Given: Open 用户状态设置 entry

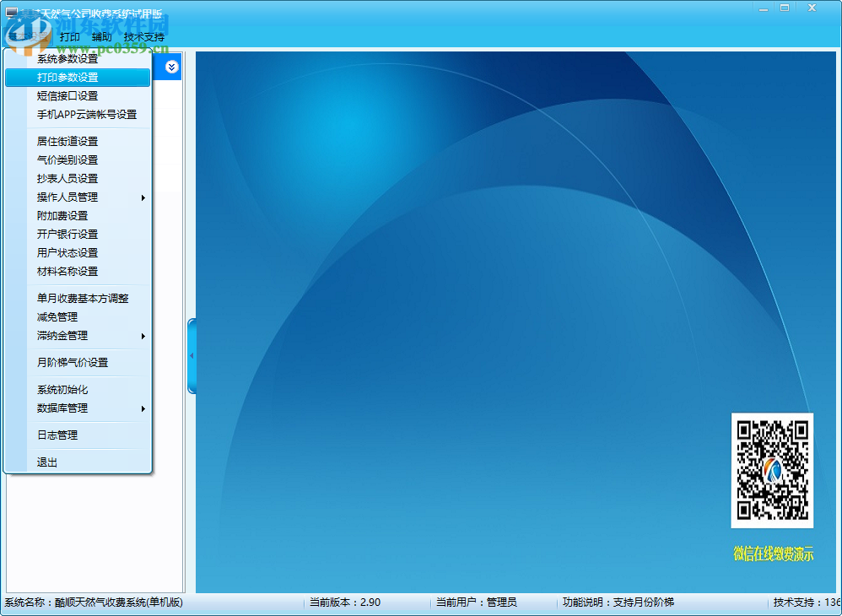Looking at the screenshot, I should [78, 253].
